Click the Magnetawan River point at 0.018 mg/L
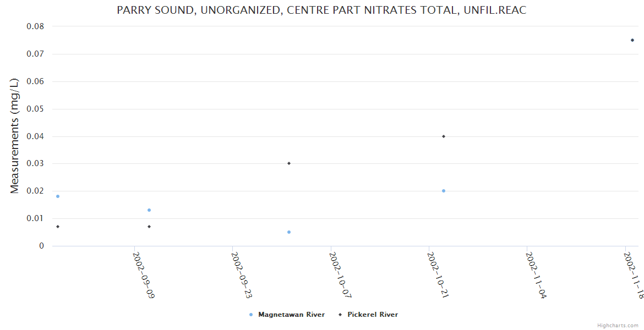Image resolution: width=644 pixels, height=330 pixels. point(58,196)
